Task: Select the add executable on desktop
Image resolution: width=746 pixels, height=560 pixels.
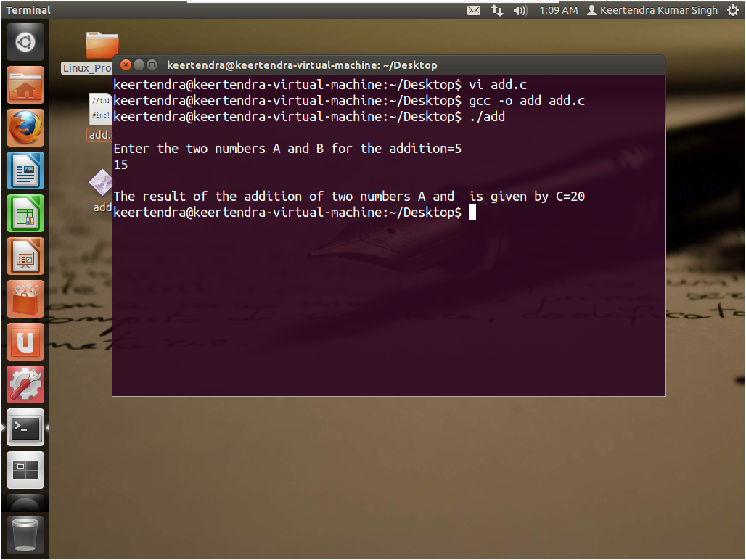Action: click(102, 191)
